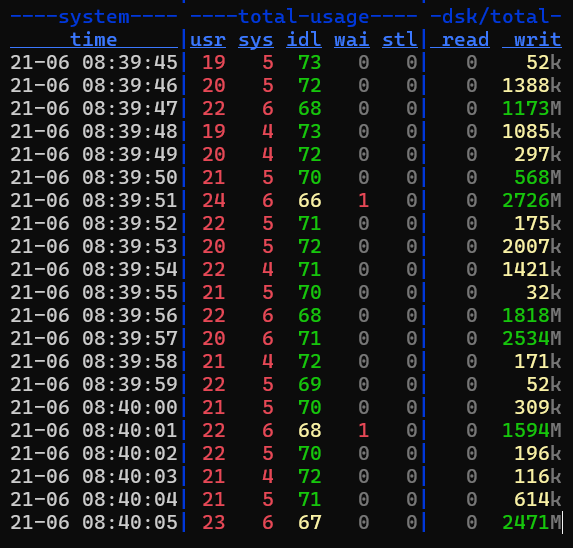
Task: Click the 'dsk/total' group header
Action: pyautogui.click(x=496, y=17)
